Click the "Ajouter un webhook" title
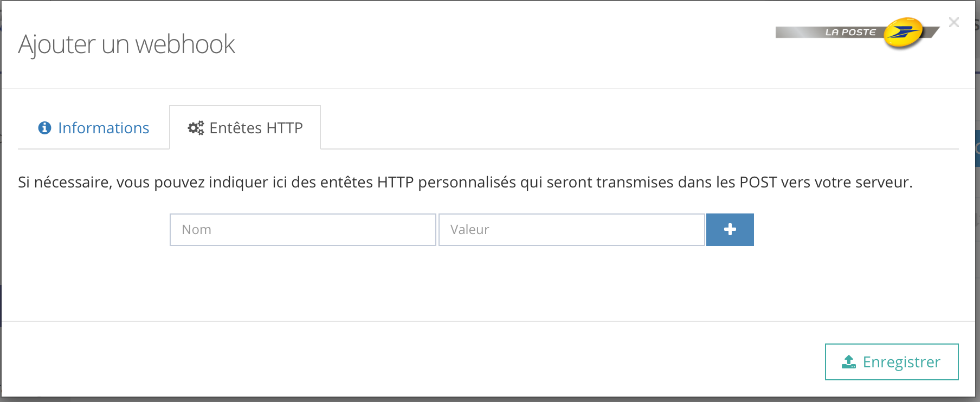The height and width of the screenshot is (402, 980). coord(127,44)
